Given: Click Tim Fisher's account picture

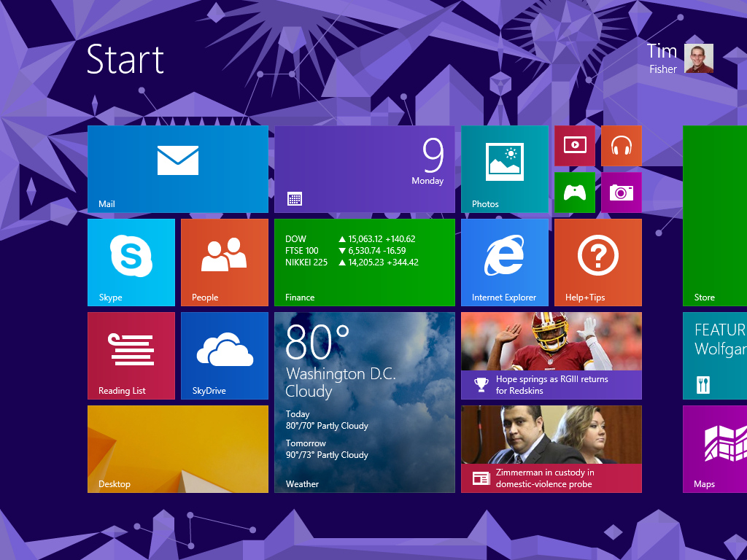Looking at the screenshot, I should pos(698,59).
